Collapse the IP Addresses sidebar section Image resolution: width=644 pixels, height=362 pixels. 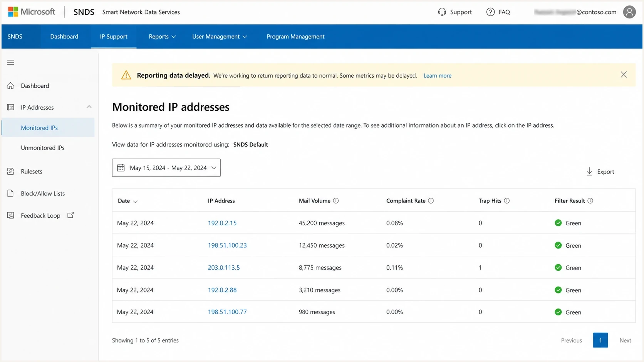(x=89, y=107)
